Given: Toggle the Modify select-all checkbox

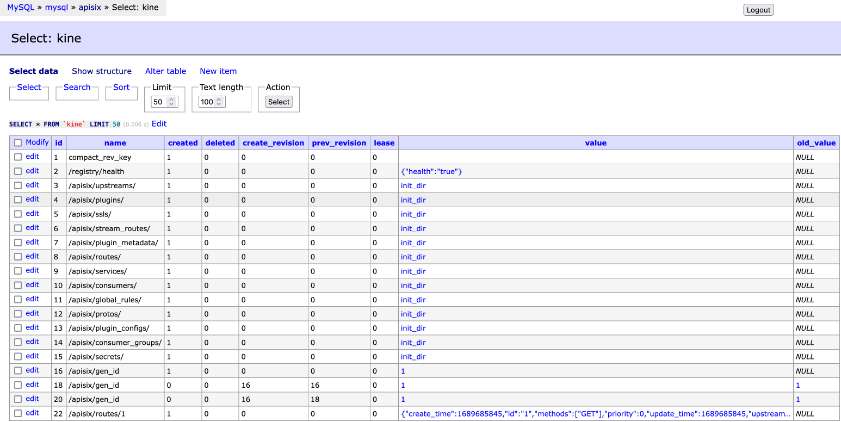Looking at the screenshot, I should (18, 143).
